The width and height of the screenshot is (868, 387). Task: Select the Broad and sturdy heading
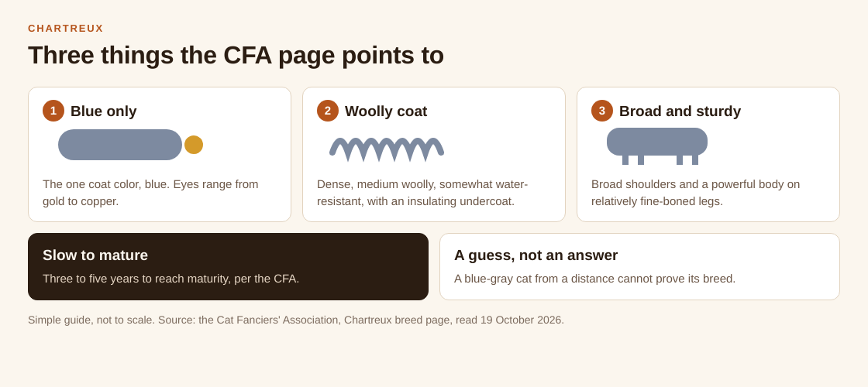click(680, 111)
